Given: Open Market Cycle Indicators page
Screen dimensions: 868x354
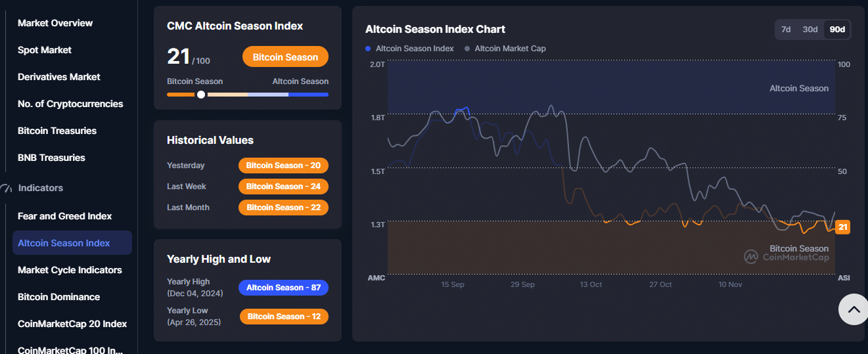Looking at the screenshot, I should 70,270.
